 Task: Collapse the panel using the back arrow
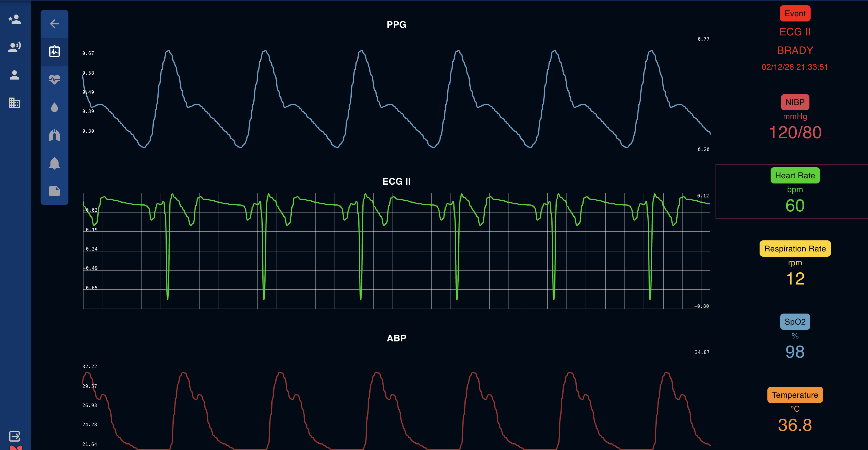(54, 23)
